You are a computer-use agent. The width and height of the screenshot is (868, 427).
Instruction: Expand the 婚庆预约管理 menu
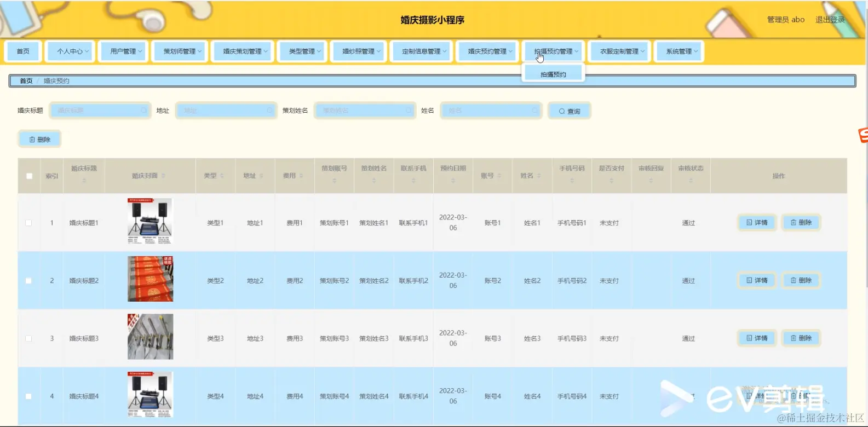coord(488,51)
